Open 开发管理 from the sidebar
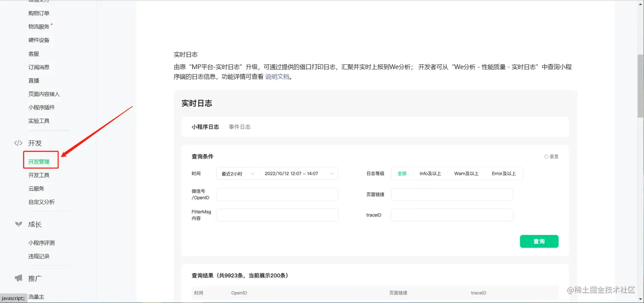This screenshot has width=644, height=303. [x=40, y=162]
